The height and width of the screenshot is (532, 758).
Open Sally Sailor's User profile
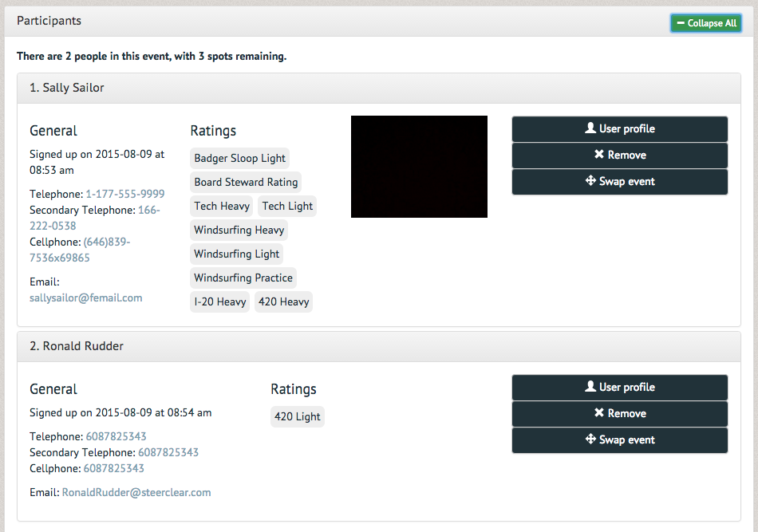click(620, 129)
